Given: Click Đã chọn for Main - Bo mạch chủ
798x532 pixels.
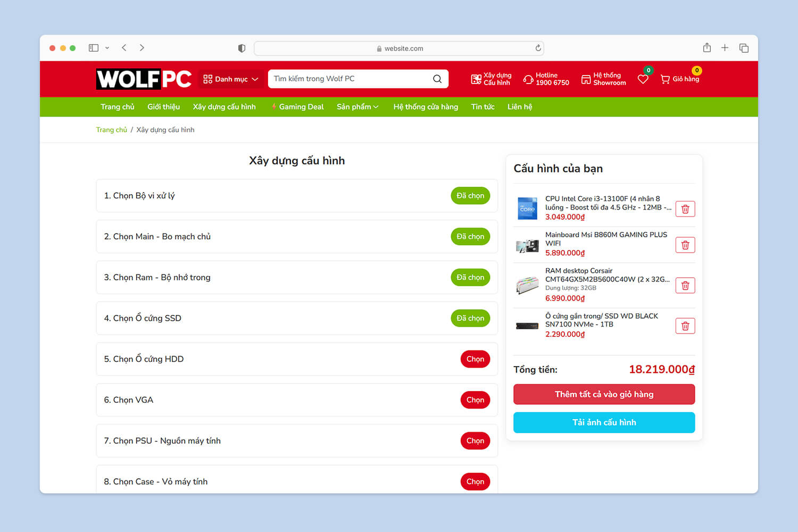Looking at the screenshot, I should click(470, 237).
